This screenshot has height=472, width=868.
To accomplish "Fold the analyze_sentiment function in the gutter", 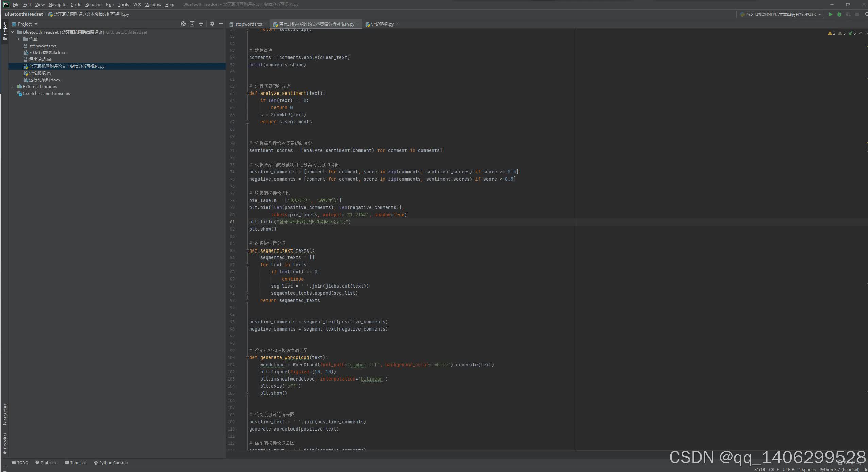I will coord(247,93).
